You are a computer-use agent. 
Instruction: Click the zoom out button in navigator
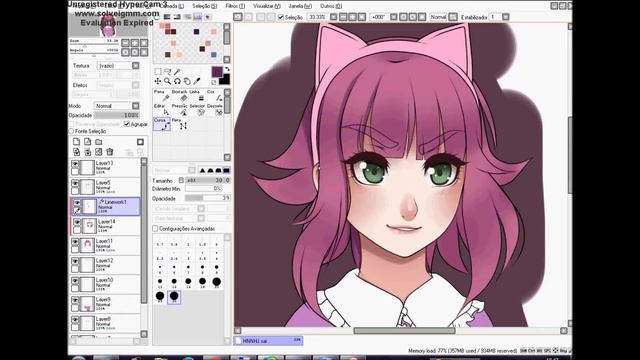pos(125,43)
